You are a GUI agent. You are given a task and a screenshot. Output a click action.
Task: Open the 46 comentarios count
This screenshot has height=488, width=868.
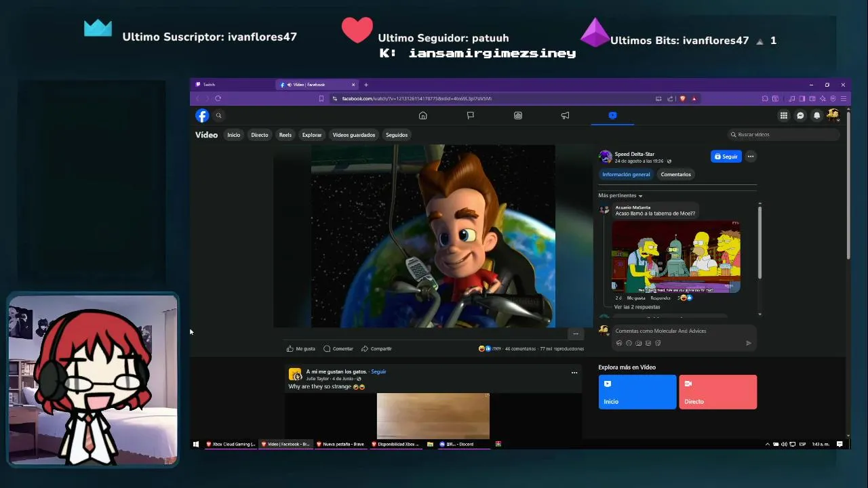(520, 348)
